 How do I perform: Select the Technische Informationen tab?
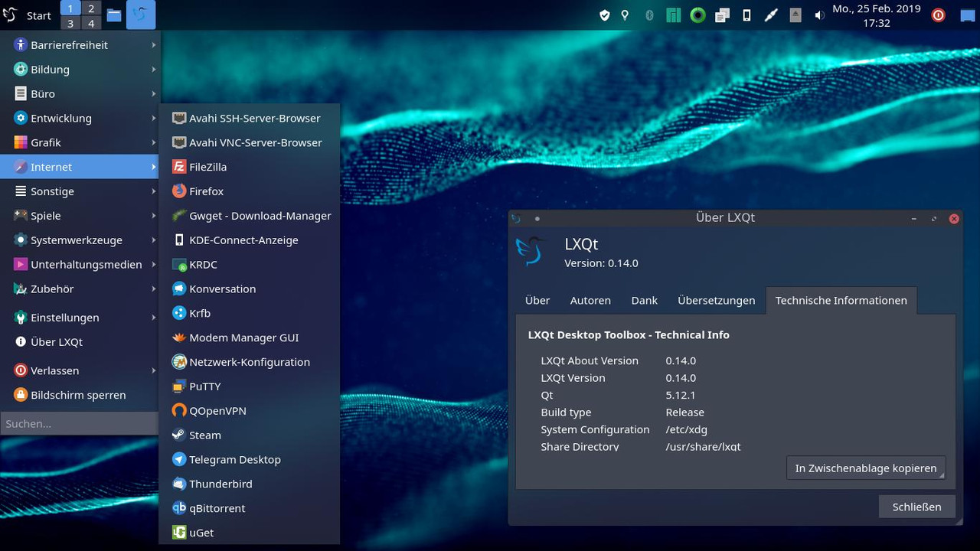click(841, 301)
